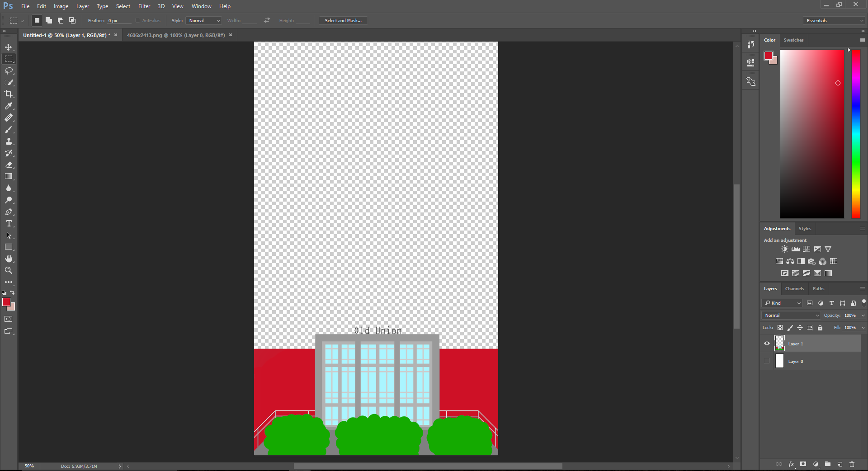Select the Brush tool
Image resolution: width=868 pixels, height=471 pixels.
coord(9,129)
